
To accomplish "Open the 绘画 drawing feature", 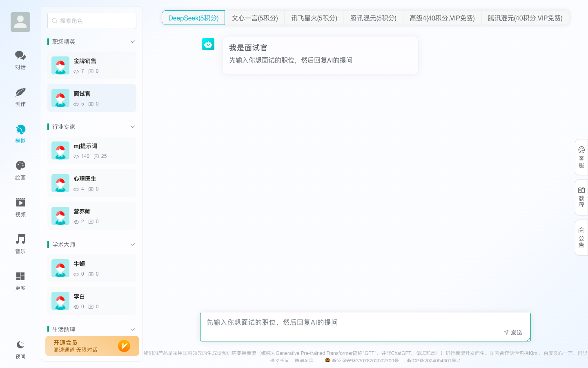I will [x=20, y=170].
